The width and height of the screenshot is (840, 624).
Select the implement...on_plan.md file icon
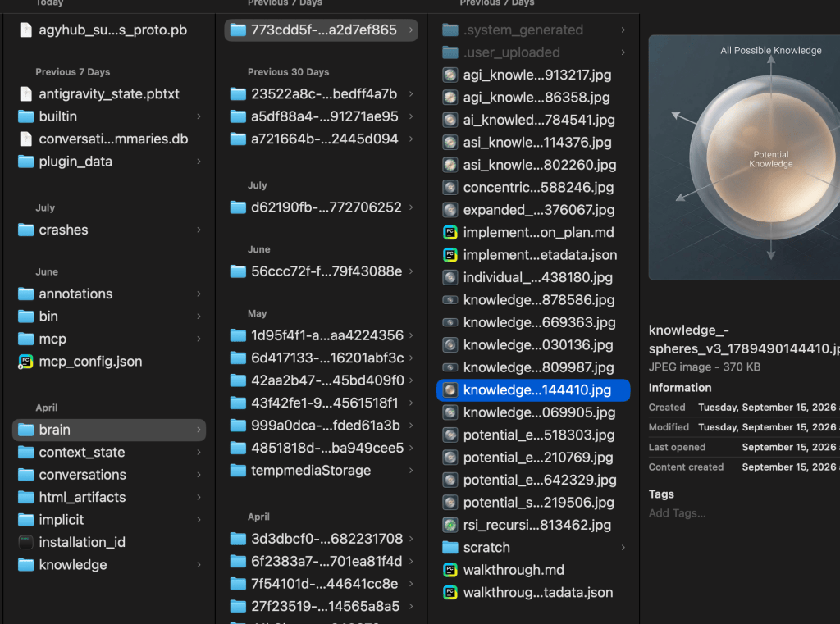(450, 232)
